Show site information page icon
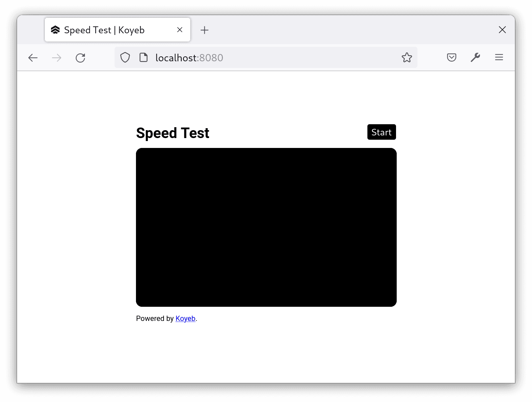Screen dimensions: 532x402 click(144, 58)
